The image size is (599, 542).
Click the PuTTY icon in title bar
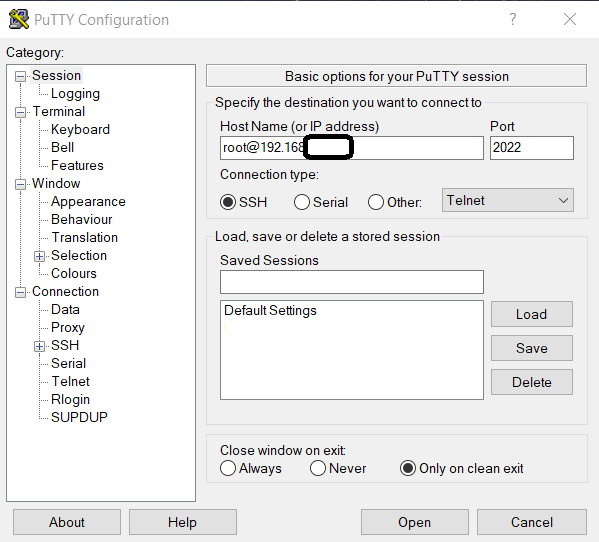pos(19,19)
